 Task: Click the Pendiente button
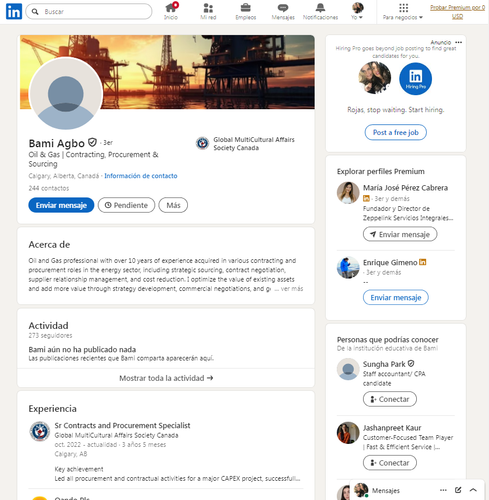tap(126, 205)
